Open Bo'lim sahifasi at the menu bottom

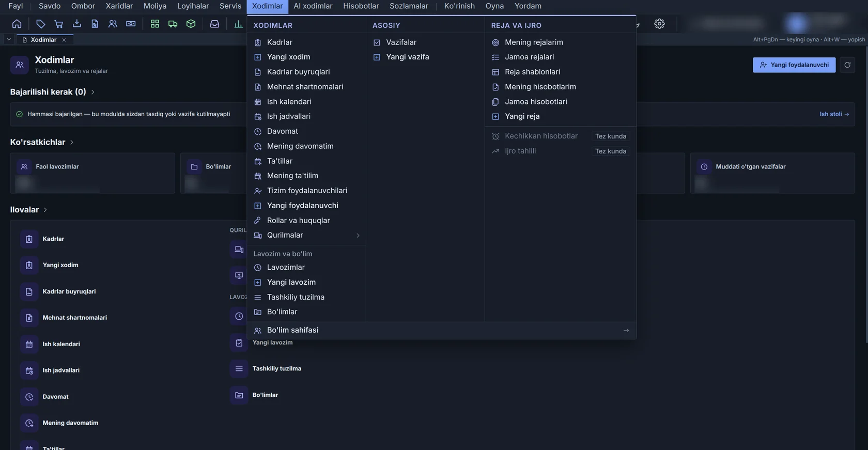coord(441,331)
